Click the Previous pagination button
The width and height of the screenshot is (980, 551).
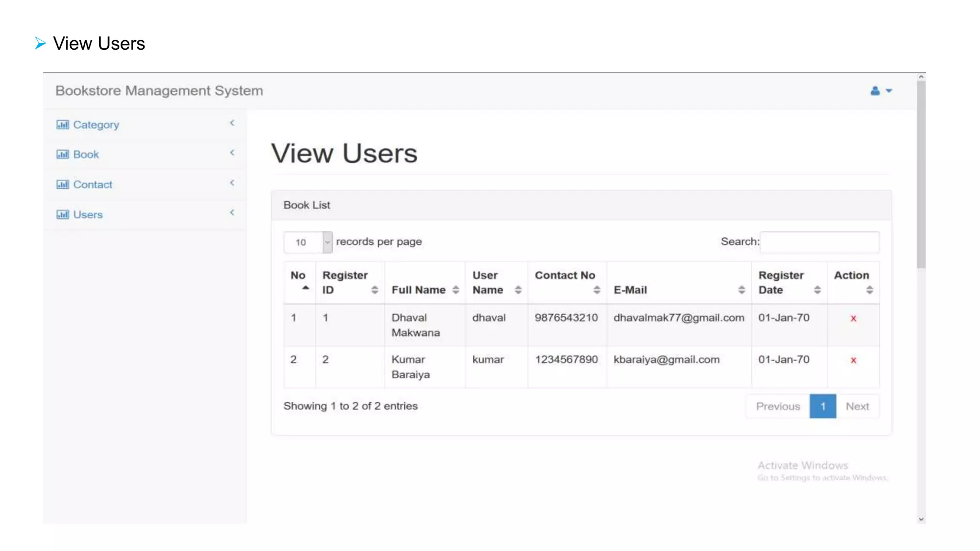click(x=778, y=407)
